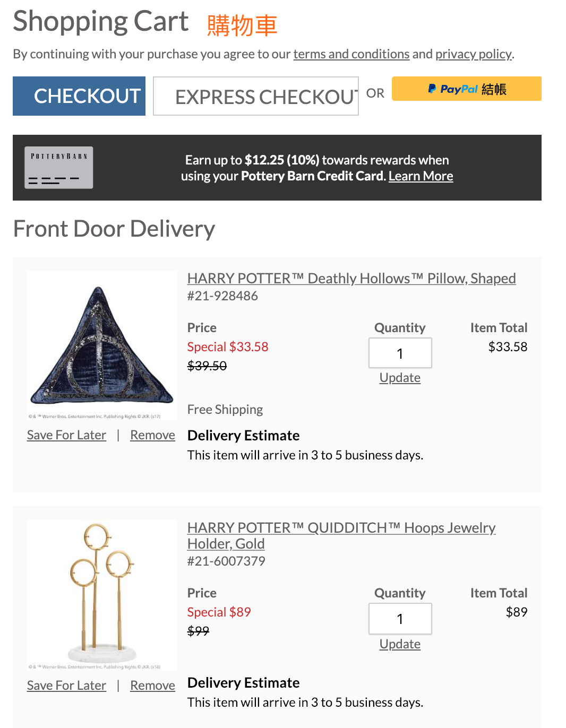
Task: Pay with the PayPal checkout button
Action: click(x=466, y=89)
